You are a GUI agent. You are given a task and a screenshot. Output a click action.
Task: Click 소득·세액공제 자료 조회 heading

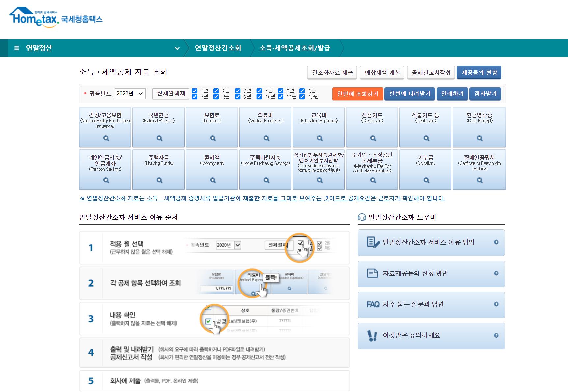(123, 72)
